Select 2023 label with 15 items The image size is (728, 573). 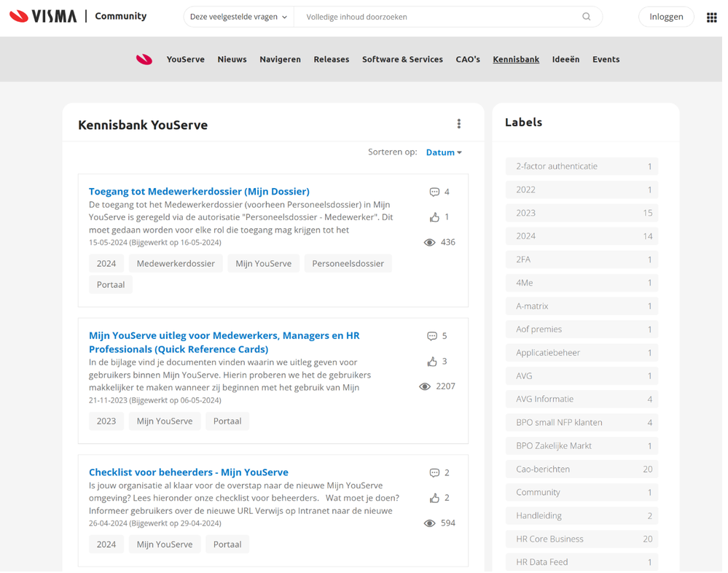[x=582, y=213]
